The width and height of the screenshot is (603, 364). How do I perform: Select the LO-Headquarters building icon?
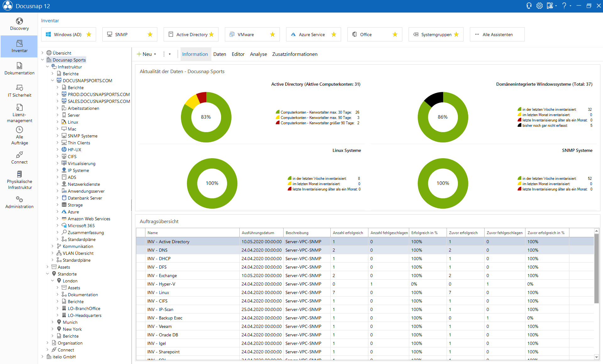[64, 315]
